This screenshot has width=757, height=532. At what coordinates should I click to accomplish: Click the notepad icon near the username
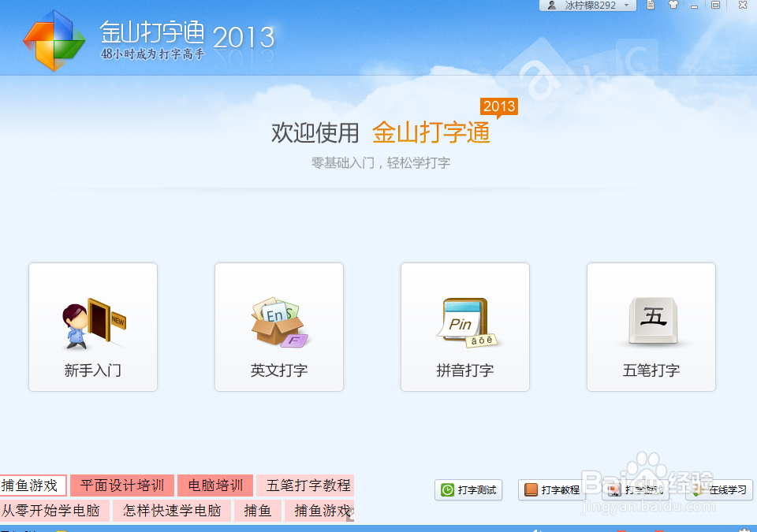[650, 6]
